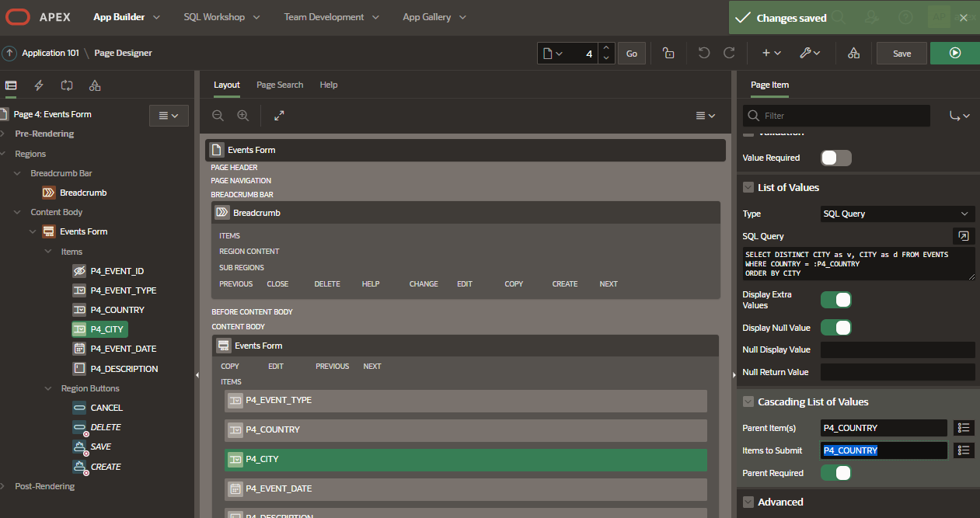Collapse the Region Buttons tree node

pos(48,388)
